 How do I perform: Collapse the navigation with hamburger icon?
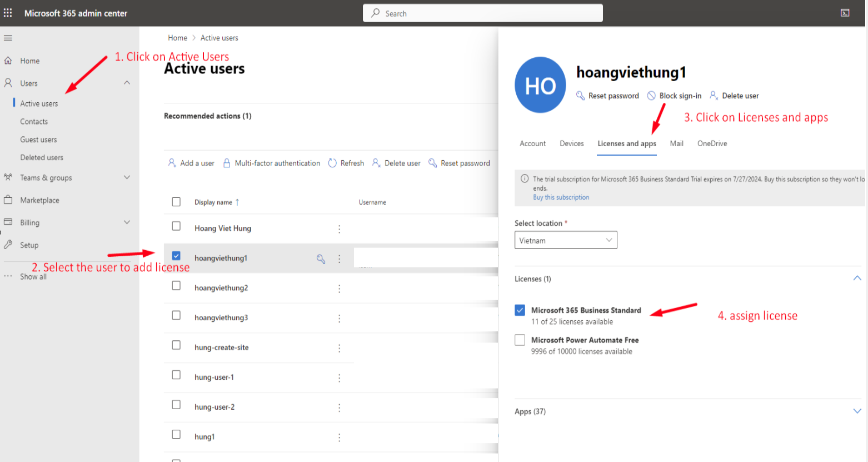[8, 38]
